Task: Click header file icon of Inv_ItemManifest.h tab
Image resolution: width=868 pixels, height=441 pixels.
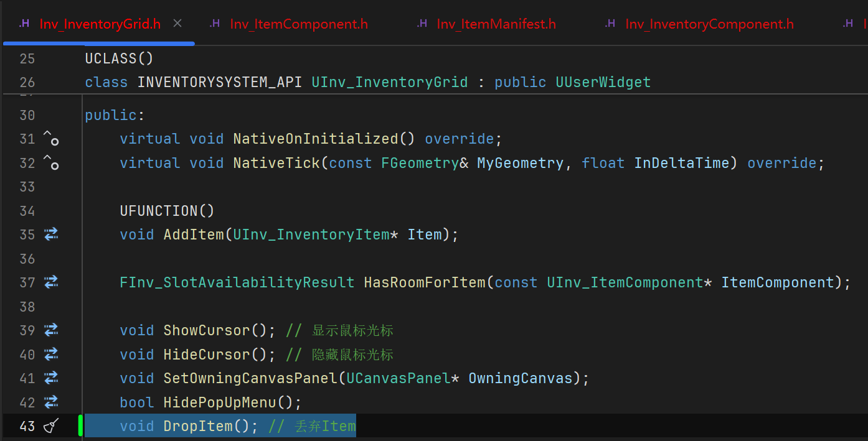Action: 422,24
